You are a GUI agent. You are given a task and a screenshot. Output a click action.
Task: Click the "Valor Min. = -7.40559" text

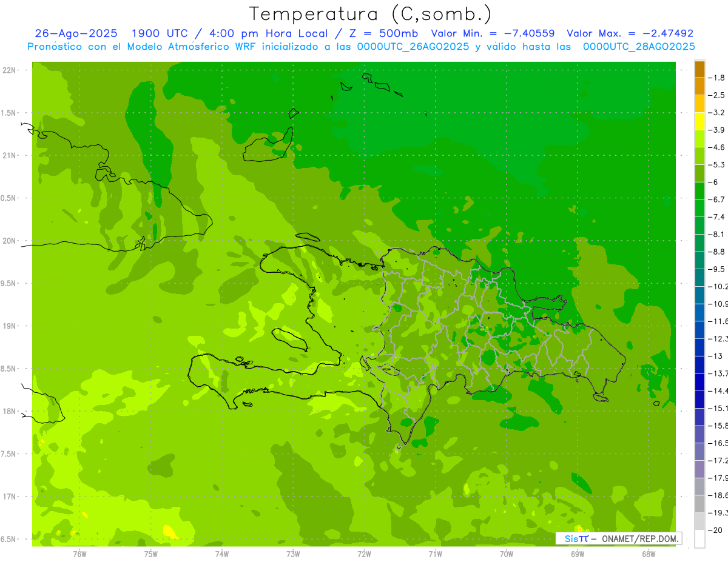point(493,34)
